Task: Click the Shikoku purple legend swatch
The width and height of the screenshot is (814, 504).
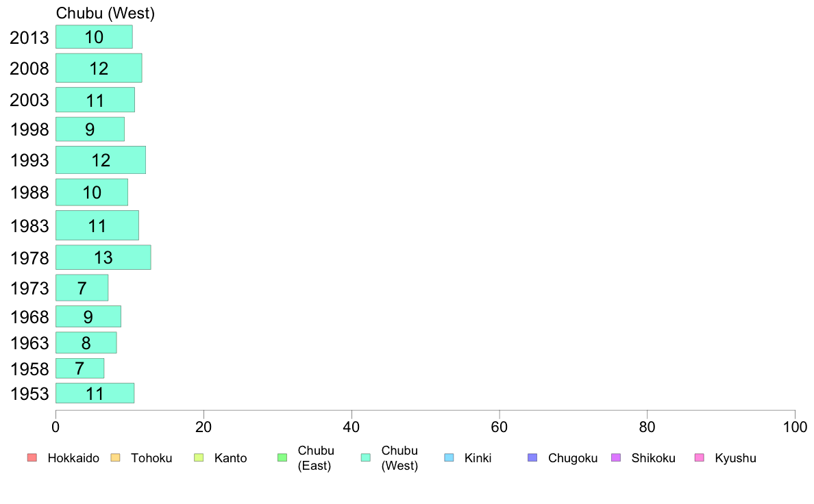Action: point(616,458)
